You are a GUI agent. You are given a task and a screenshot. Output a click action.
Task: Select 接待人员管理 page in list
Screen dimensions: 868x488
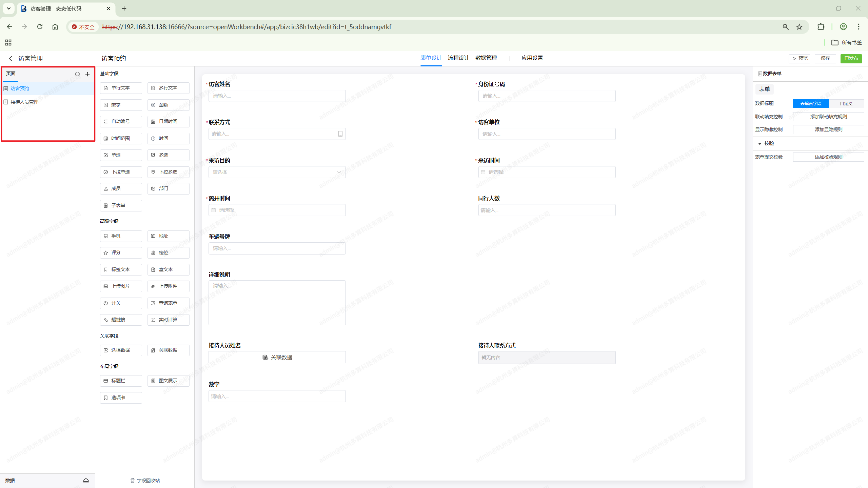click(24, 102)
